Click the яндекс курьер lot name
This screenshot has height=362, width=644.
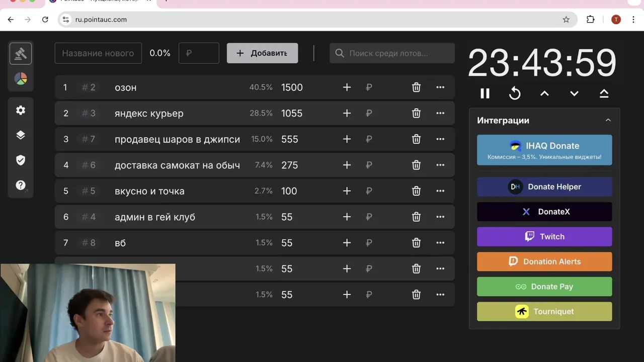[149, 114]
